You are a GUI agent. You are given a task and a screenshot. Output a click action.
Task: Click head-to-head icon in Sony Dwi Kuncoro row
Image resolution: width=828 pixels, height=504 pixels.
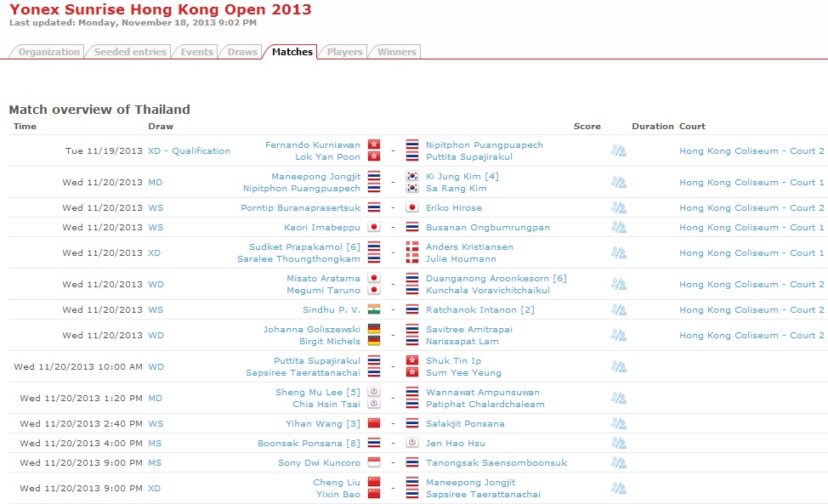click(x=618, y=463)
